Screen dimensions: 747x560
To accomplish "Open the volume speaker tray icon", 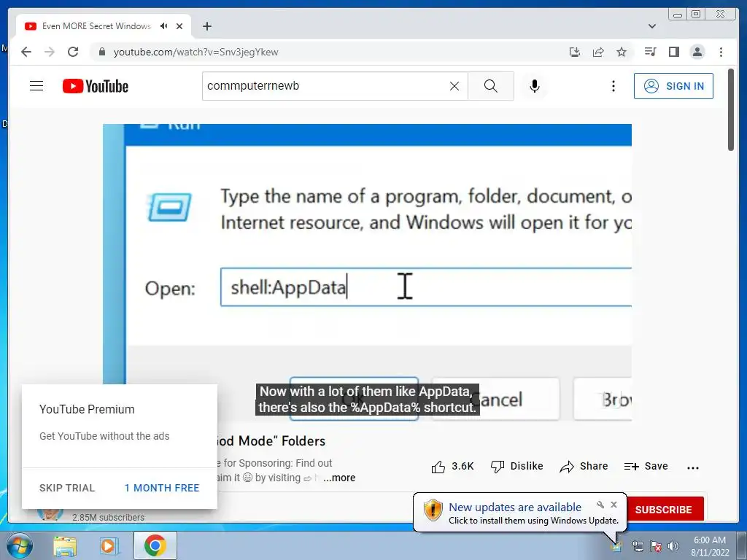I will click(673, 545).
